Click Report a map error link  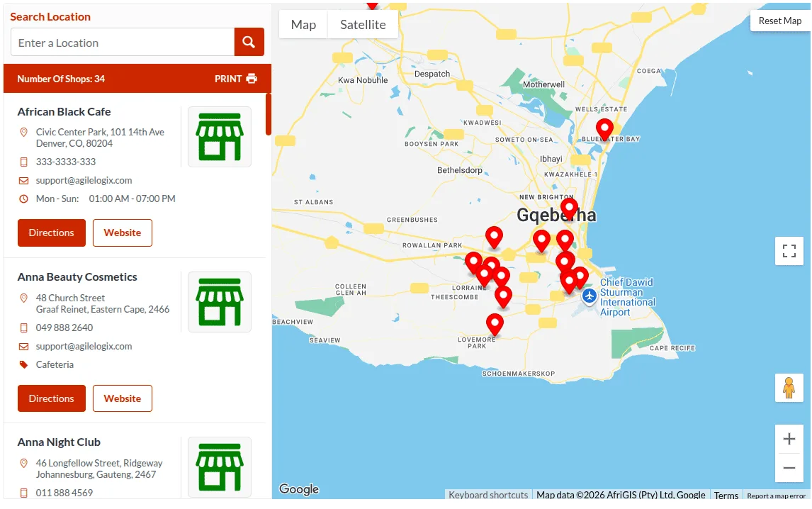tap(776, 496)
